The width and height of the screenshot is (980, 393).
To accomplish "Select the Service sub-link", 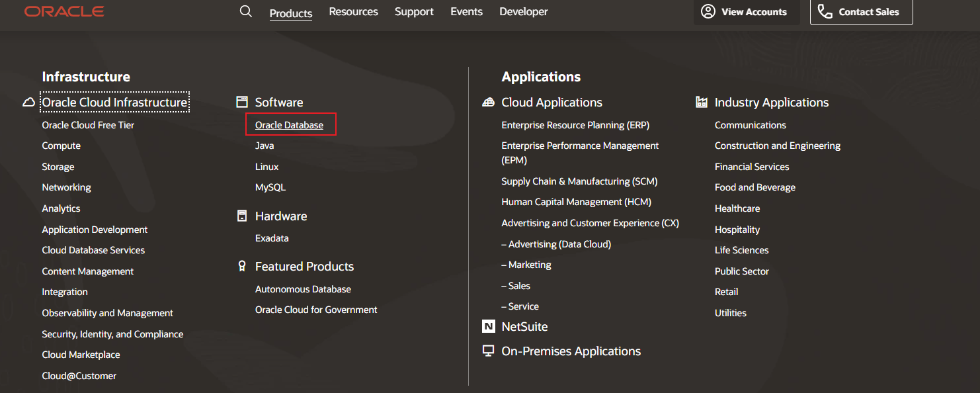I will tap(520, 306).
